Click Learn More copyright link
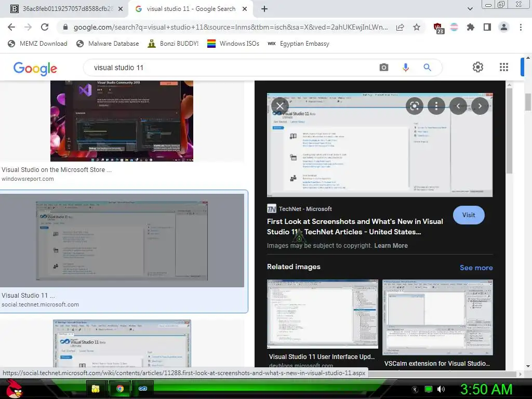Screen dimensions: 532x399 pos(391,246)
